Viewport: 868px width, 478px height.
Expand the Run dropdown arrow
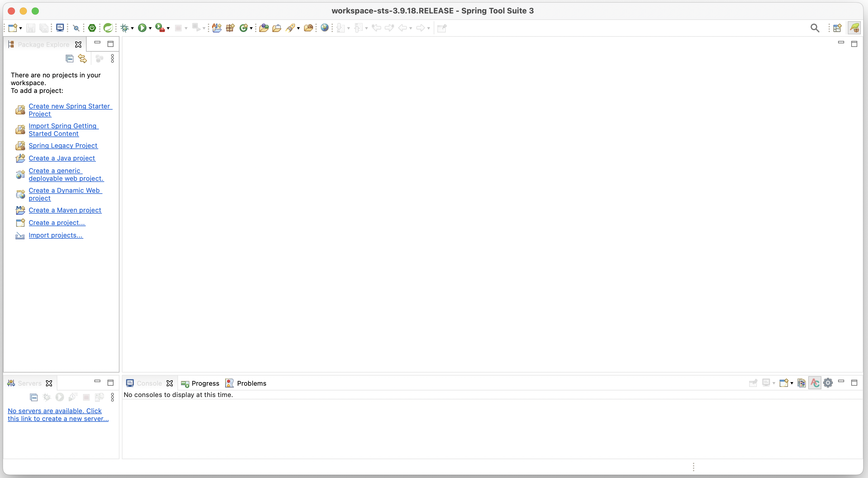150,28
